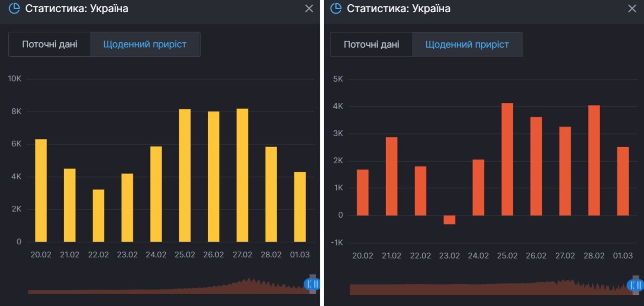Select the tallest red bar at 25.02
The image size is (644, 306).
coord(507,159)
